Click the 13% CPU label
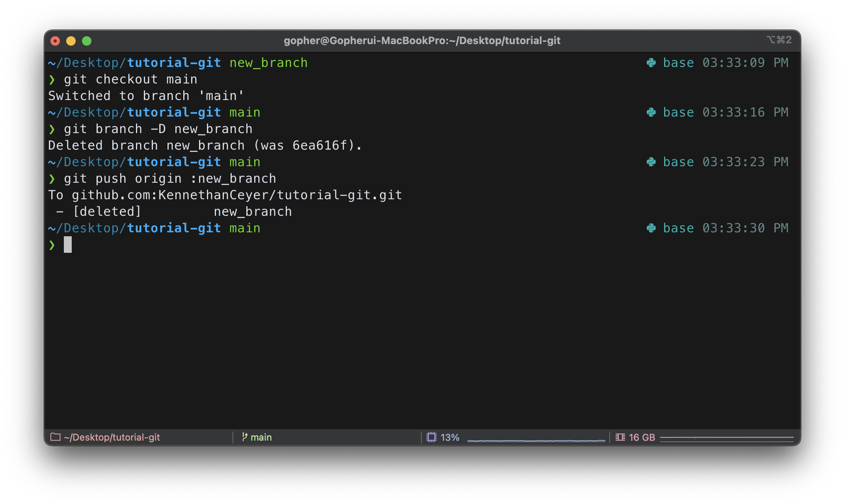 point(450,437)
